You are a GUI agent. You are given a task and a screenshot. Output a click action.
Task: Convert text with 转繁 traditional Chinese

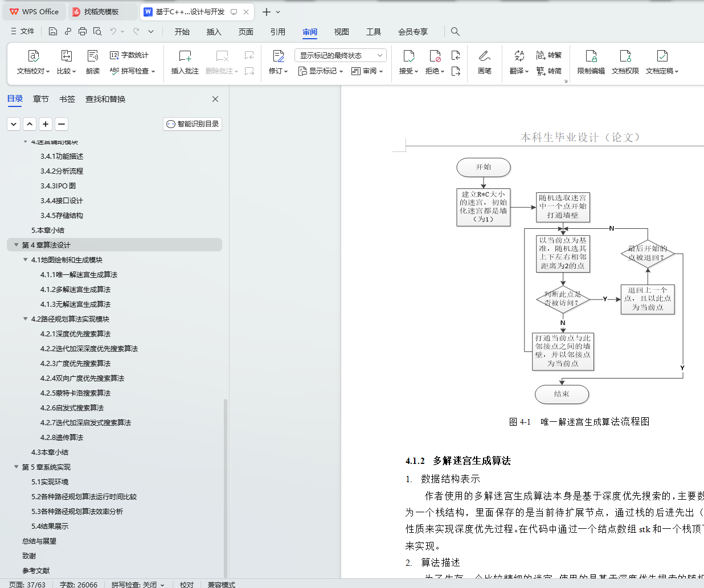click(549, 55)
